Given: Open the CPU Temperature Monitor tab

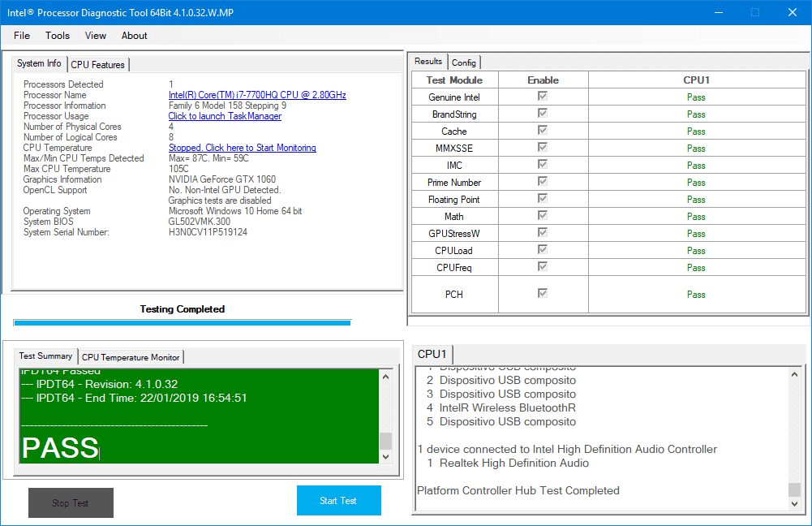Looking at the screenshot, I should point(131,357).
